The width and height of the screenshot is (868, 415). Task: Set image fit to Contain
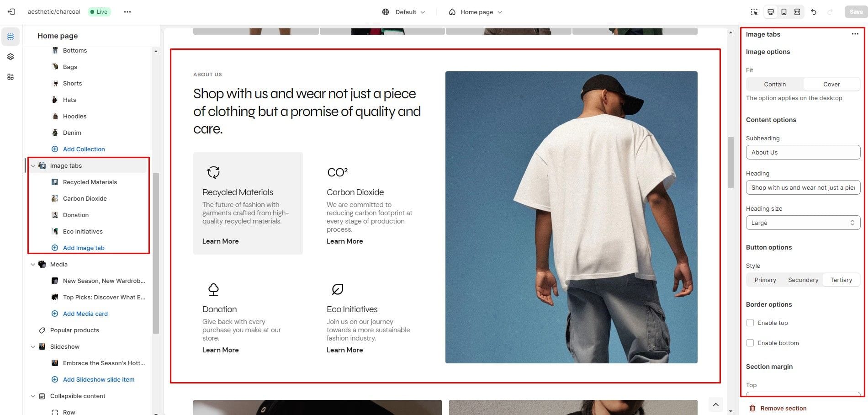775,84
